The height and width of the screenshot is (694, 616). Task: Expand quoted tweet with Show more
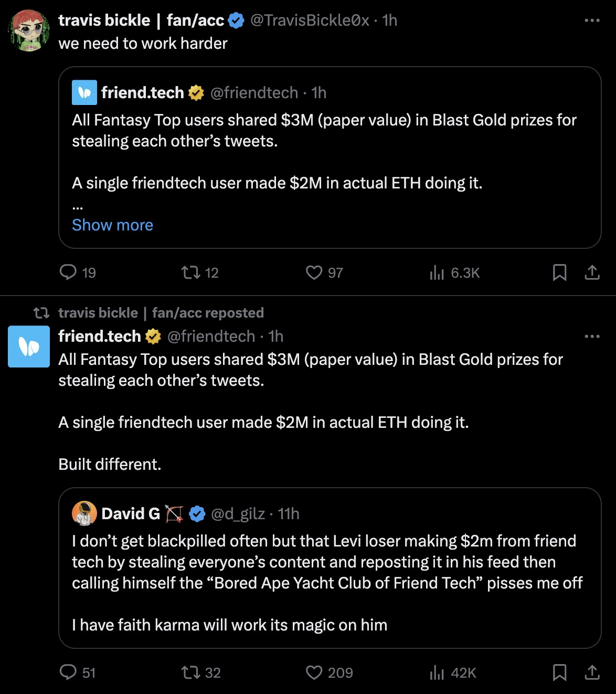tap(112, 225)
